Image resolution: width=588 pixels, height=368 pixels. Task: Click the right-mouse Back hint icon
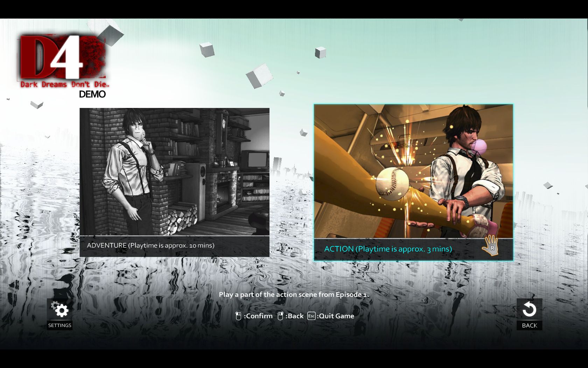280,316
